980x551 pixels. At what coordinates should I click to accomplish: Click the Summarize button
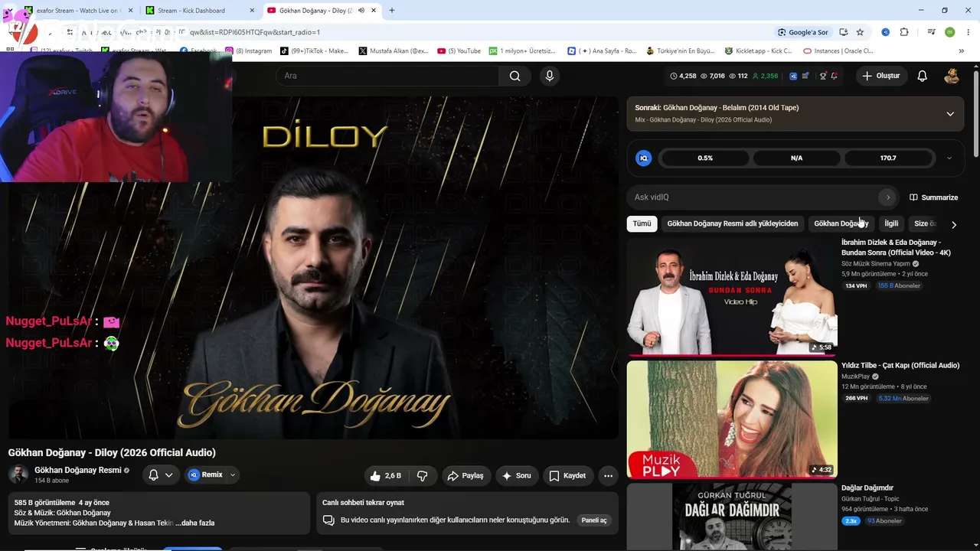pyautogui.click(x=933, y=197)
